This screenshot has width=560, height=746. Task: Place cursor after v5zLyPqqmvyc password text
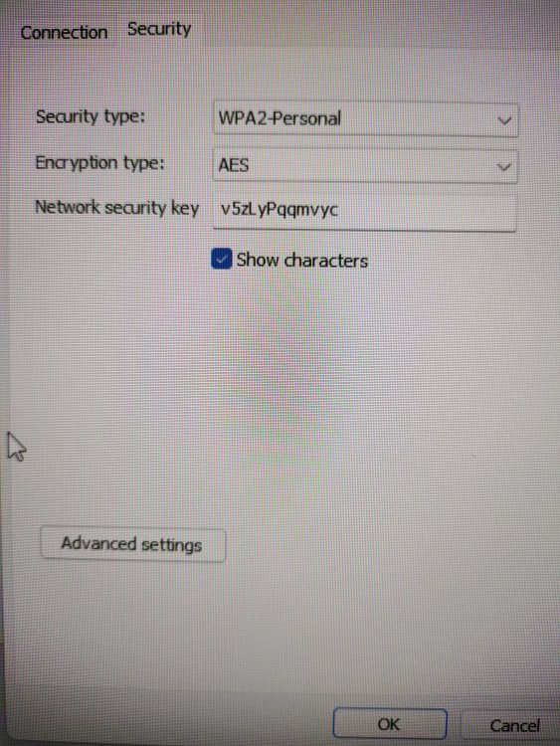tap(340, 210)
